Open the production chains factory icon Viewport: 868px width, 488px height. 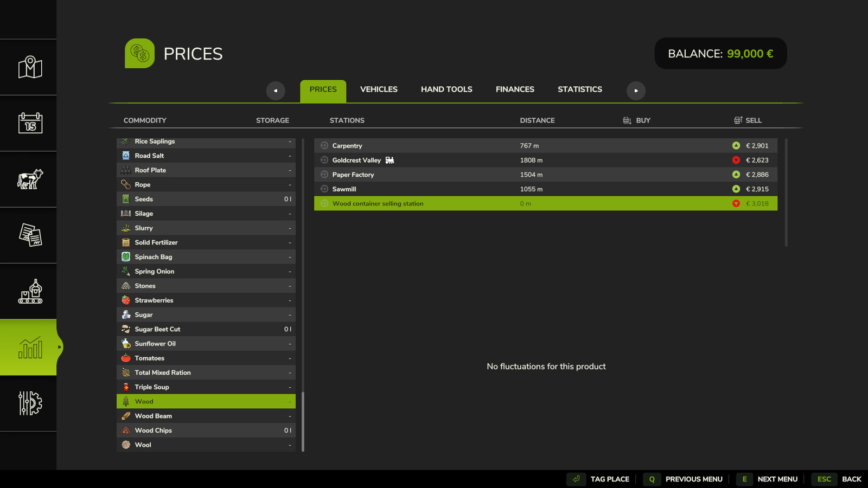coord(30,292)
